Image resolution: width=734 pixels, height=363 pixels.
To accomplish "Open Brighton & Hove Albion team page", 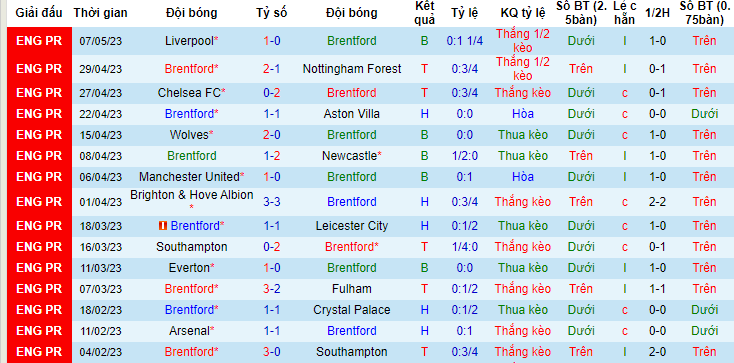I will pyautogui.click(x=191, y=195).
